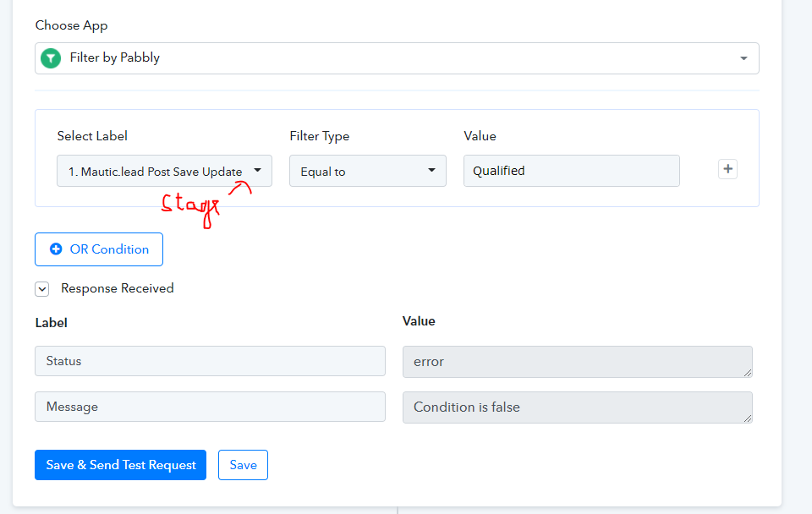Click the green Filter by Pabbly funnel icon
The width and height of the screenshot is (812, 514).
coord(51,58)
